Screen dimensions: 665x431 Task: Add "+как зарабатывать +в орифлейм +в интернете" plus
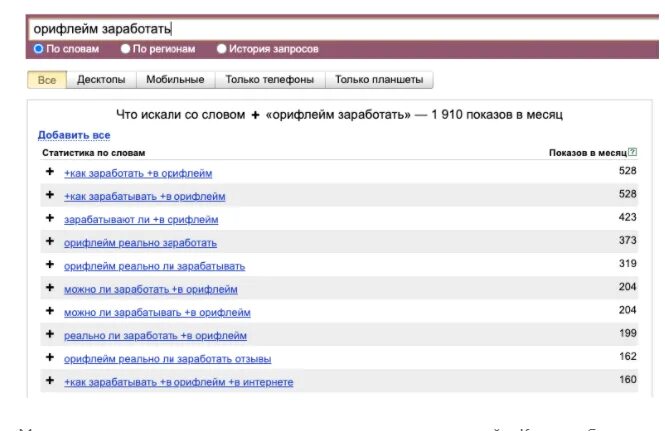50,380
